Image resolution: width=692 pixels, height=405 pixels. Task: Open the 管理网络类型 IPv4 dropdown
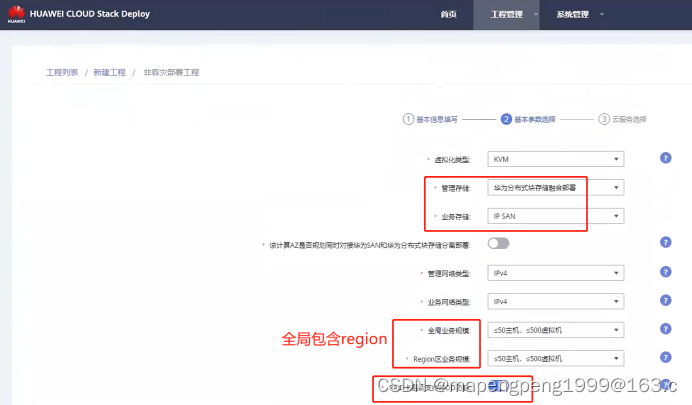(556, 273)
